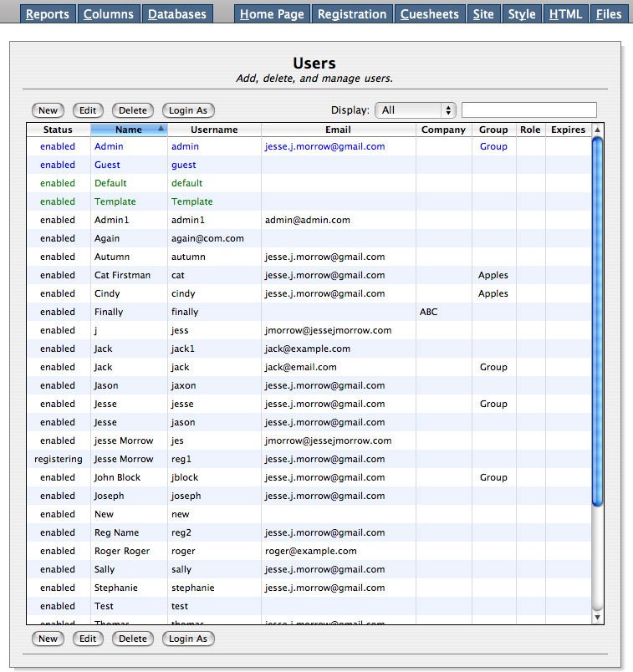
Task: Click the top Delete button
Action: click(132, 110)
